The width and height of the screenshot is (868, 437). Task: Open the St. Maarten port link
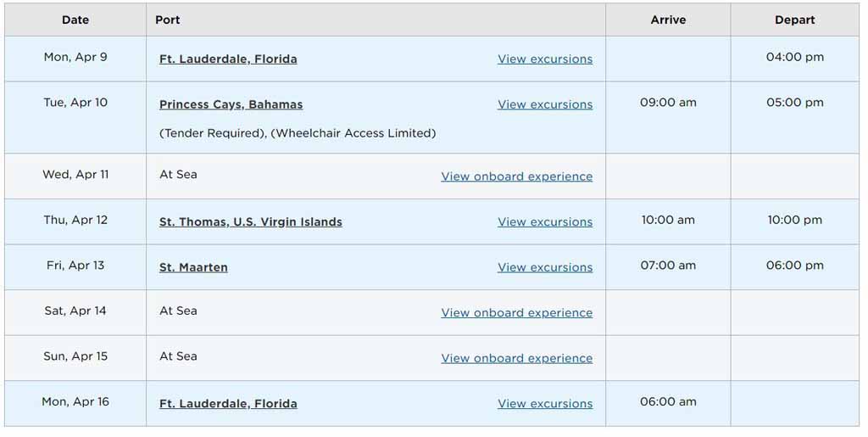tap(193, 267)
